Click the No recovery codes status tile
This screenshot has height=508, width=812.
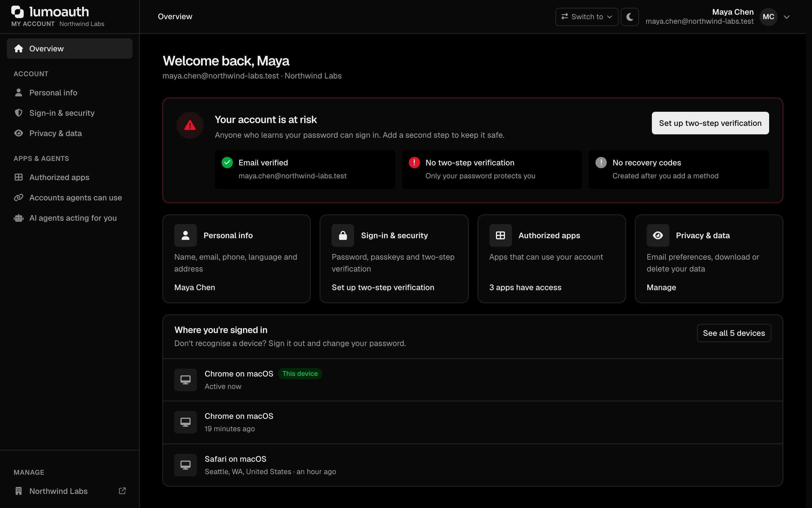[678, 170]
